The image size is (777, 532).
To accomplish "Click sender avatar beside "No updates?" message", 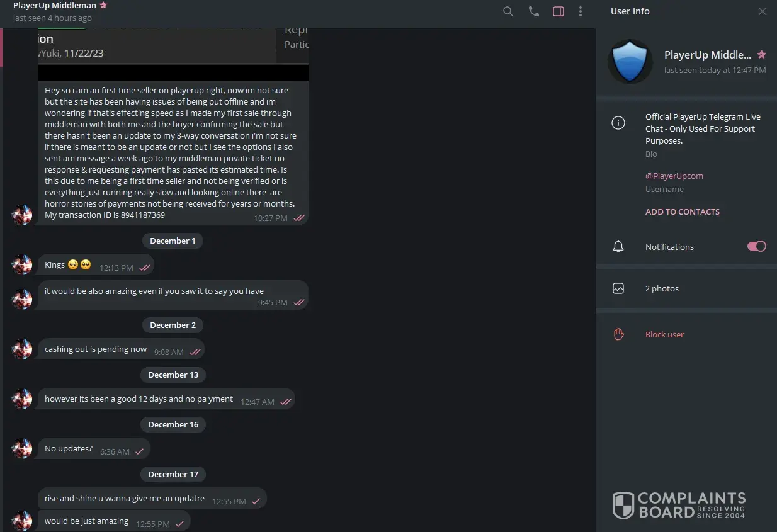I will pos(22,448).
